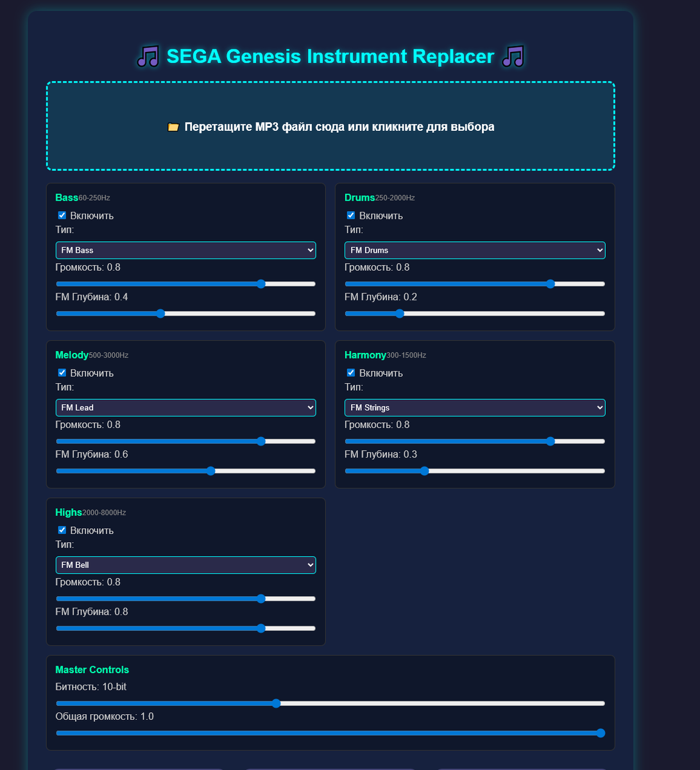Click the folder icon in the drop zone
This screenshot has width=700, height=770.
(173, 127)
